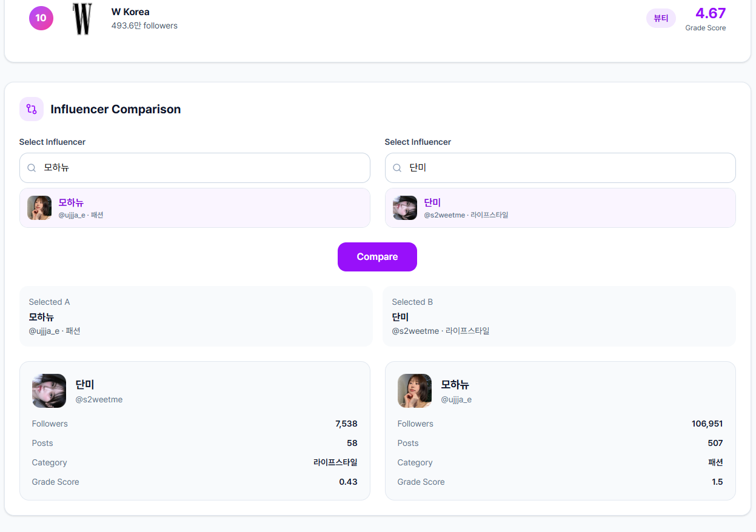756x532 pixels.
Task: Click the Selected B panel
Action: tap(559, 316)
